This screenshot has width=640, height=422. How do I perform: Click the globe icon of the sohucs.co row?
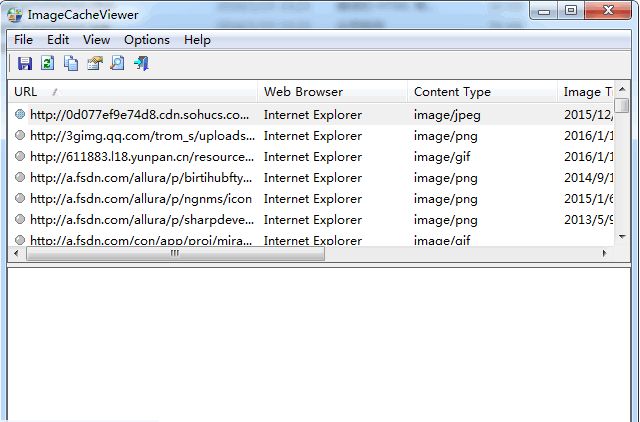coord(20,114)
